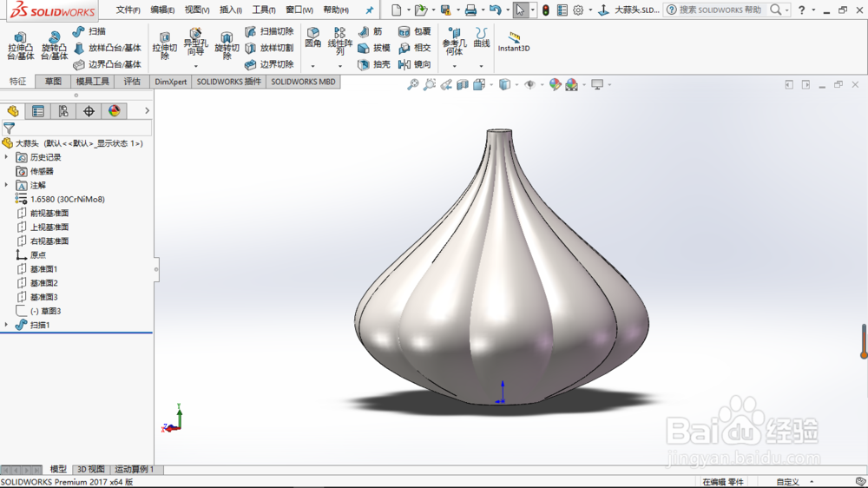Expand the 注解 tree node
The height and width of the screenshot is (488, 868).
[7, 185]
